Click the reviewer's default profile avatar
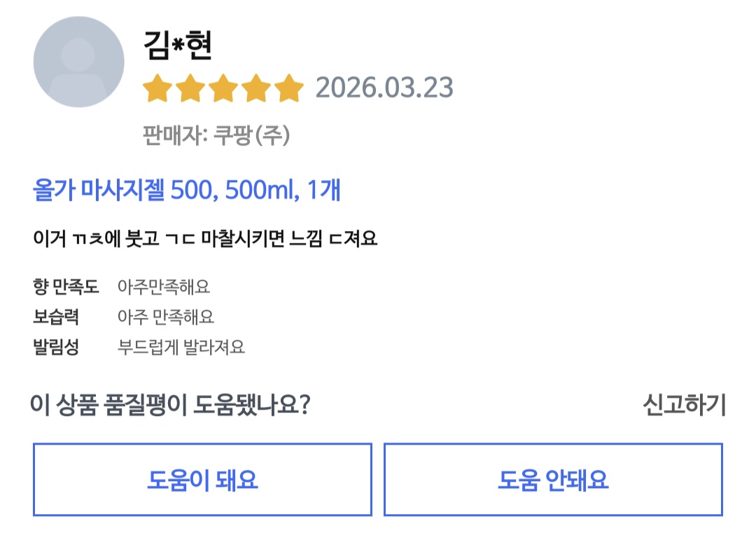756x540 pixels. point(78,62)
